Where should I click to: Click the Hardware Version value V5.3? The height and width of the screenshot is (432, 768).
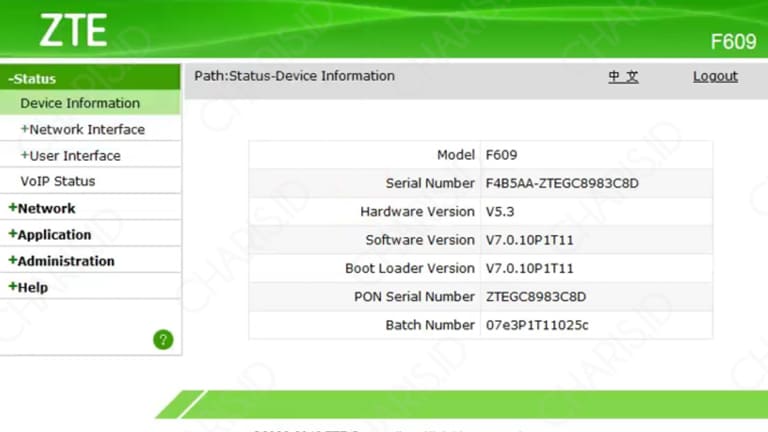tap(501, 211)
